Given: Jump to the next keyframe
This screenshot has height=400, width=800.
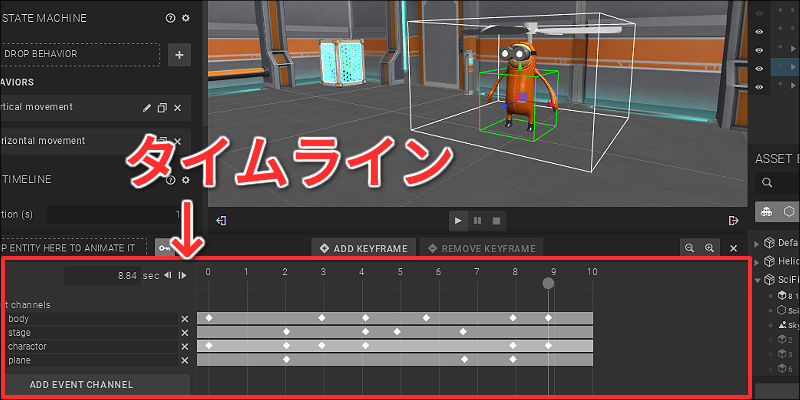Looking at the screenshot, I should click(x=182, y=276).
